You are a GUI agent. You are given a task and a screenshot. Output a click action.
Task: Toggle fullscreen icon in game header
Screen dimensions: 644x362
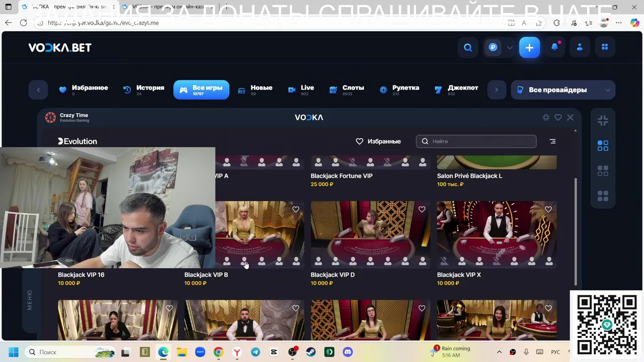coord(546,117)
